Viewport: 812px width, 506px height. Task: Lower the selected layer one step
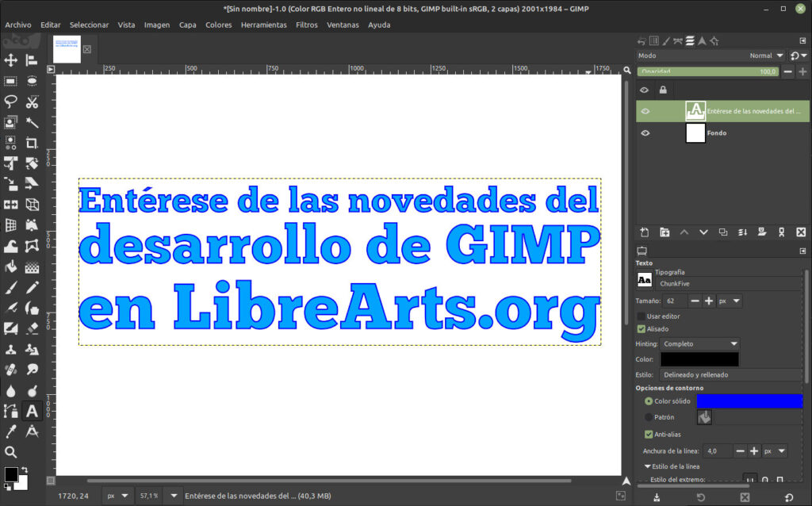(x=703, y=232)
